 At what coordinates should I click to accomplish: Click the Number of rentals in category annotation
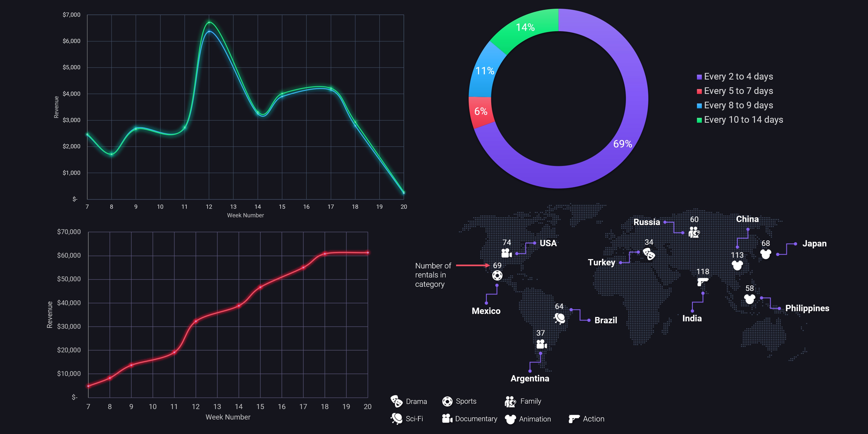click(x=433, y=275)
